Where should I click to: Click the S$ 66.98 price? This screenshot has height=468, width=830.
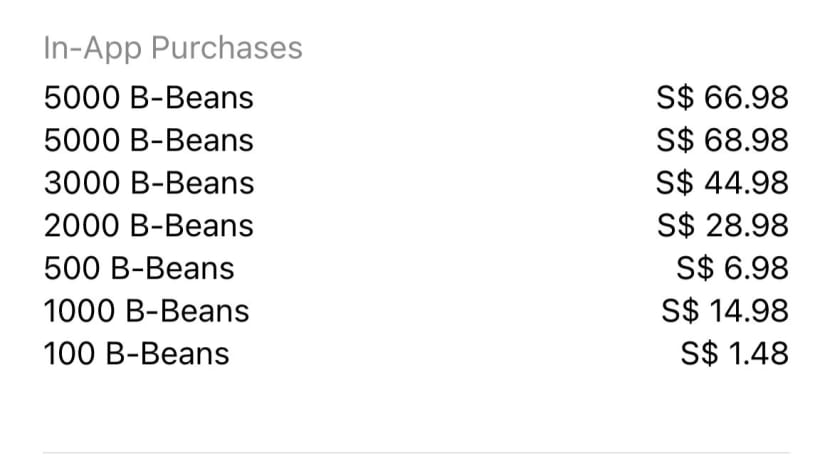click(x=722, y=98)
